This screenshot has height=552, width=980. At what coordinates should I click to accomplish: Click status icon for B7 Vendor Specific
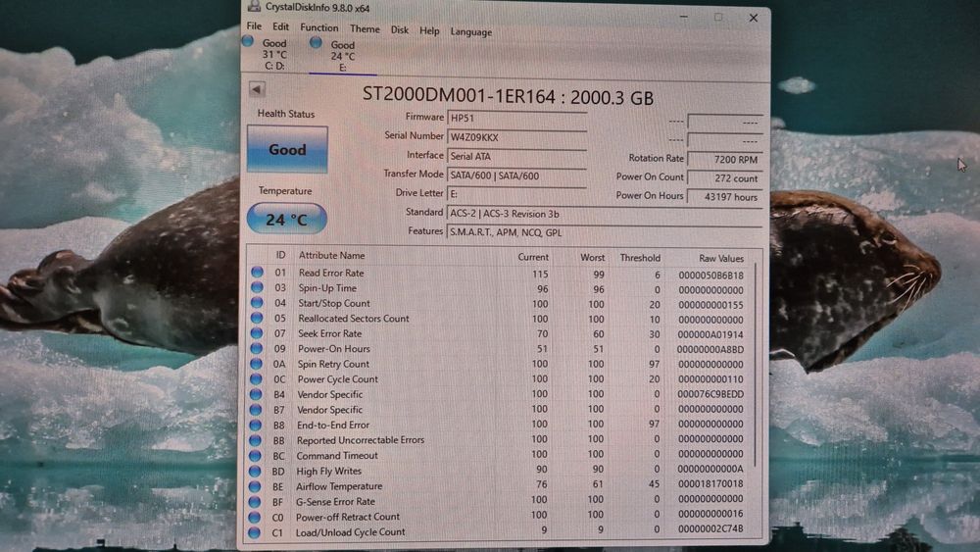click(256, 410)
